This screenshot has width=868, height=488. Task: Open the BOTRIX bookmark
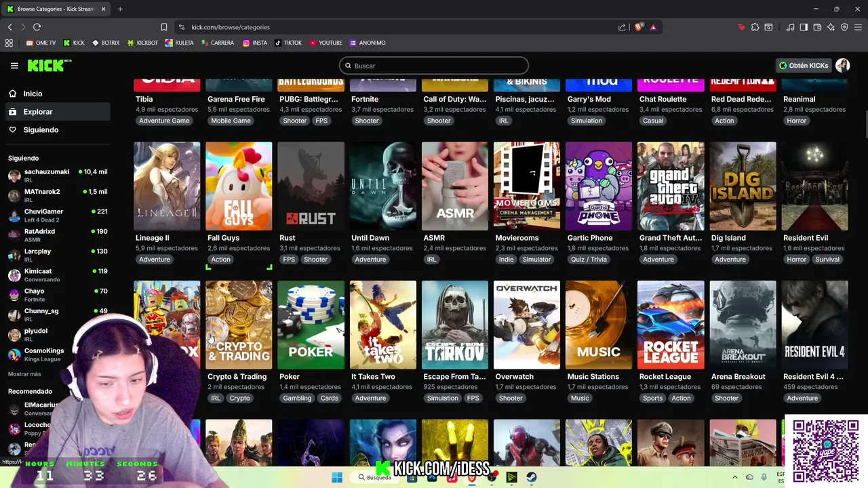106,43
